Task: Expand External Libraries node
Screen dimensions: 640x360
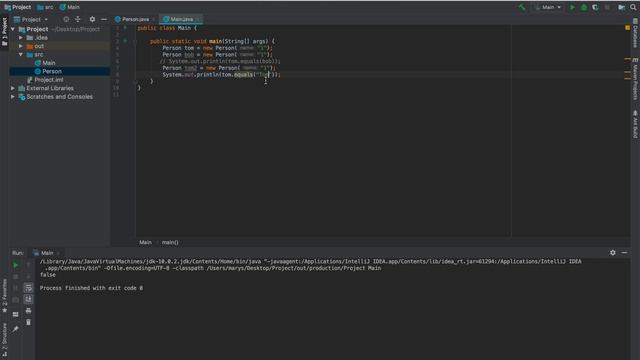Action: [13, 88]
